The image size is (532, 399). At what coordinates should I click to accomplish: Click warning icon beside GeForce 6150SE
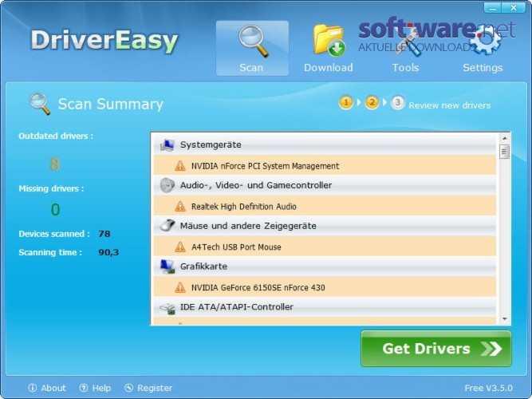180,287
